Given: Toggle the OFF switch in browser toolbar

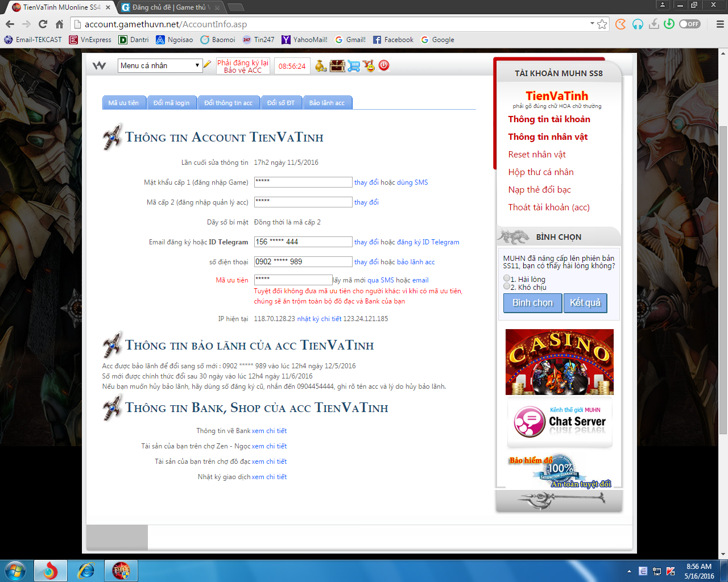Looking at the screenshot, I should (x=690, y=24).
